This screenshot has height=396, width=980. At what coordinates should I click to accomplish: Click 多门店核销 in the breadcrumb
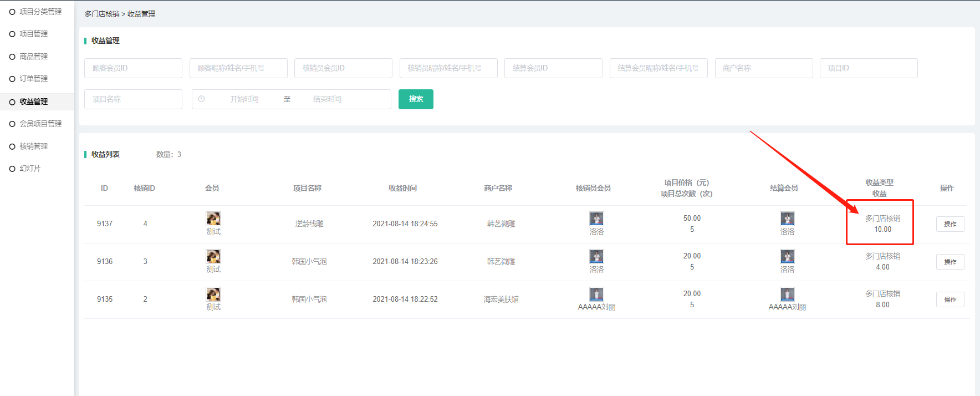click(x=102, y=14)
